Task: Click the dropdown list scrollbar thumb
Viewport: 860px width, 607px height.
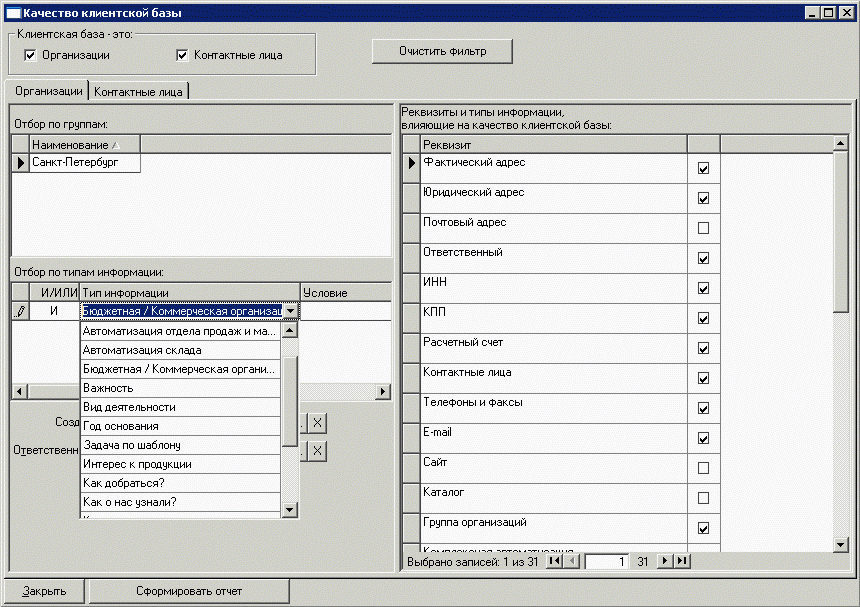Action: [290, 401]
